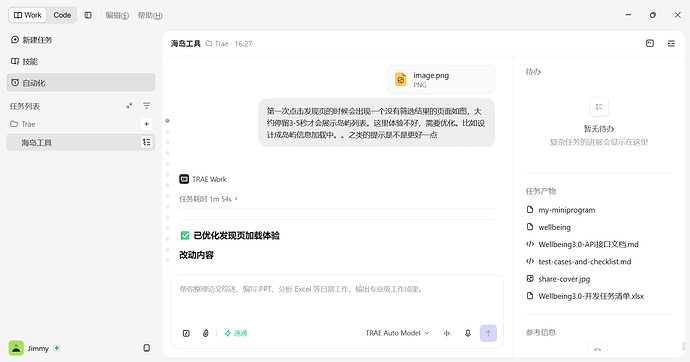Image resolution: width=690 pixels, height=362 pixels.
Task: Click the device icon in sidebar footer
Action: click(x=147, y=348)
